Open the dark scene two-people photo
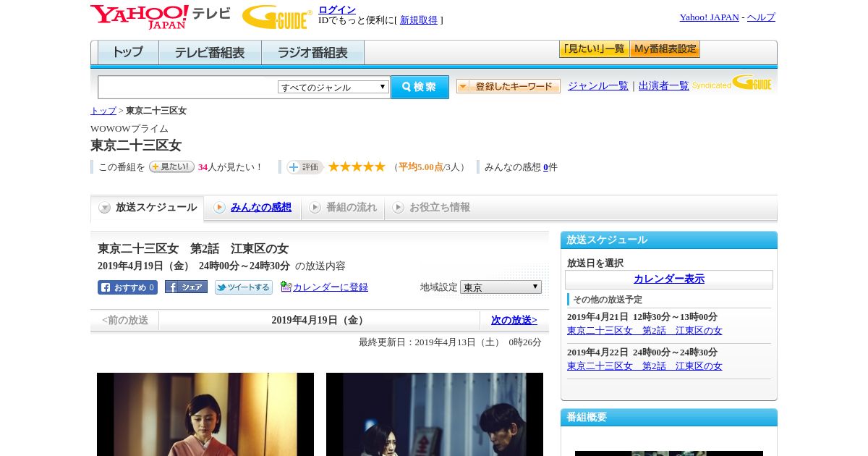The height and width of the screenshot is (456, 868). coord(435,414)
